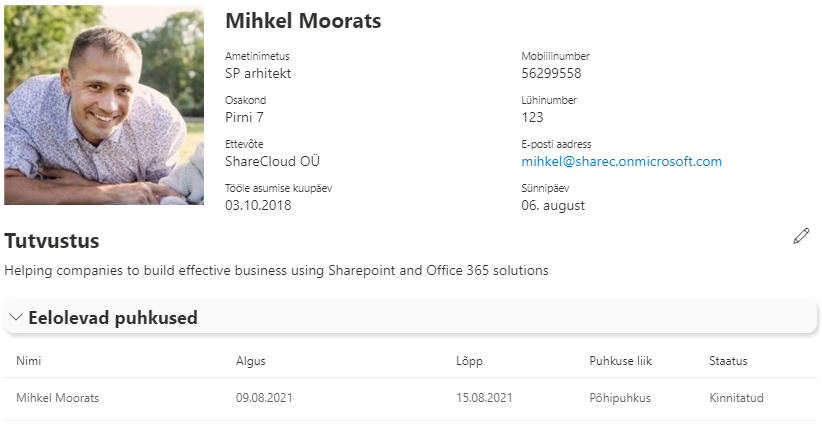This screenshot has height=435, width=822.
Task: Click the mobile number 56299558
Action: 551,74
